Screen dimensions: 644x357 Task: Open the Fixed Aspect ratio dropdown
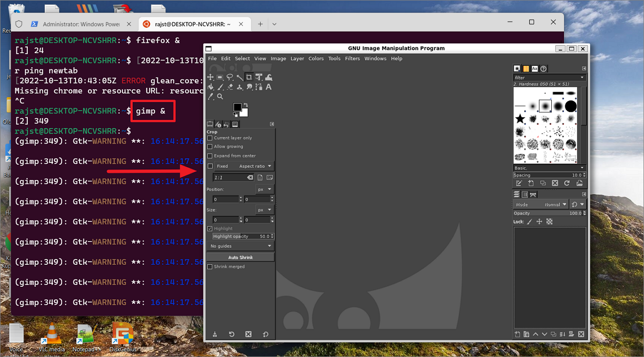tap(244, 166)
